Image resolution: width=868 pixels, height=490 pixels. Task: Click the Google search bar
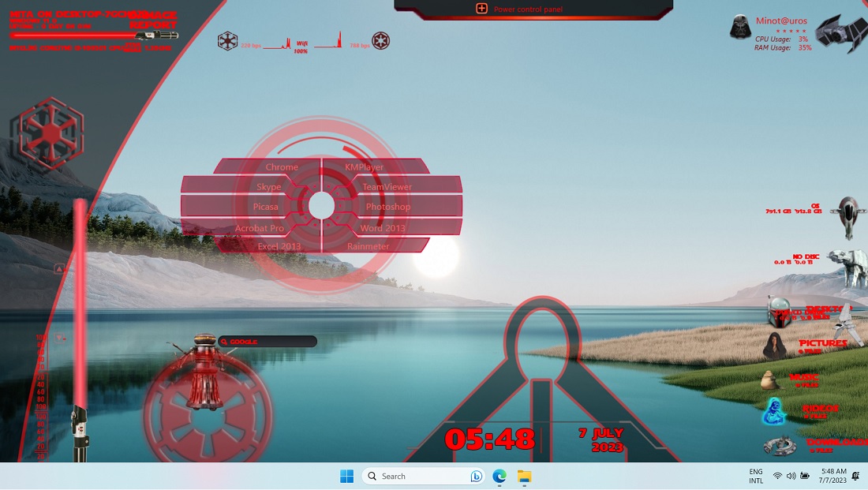(x=268, y=341)
